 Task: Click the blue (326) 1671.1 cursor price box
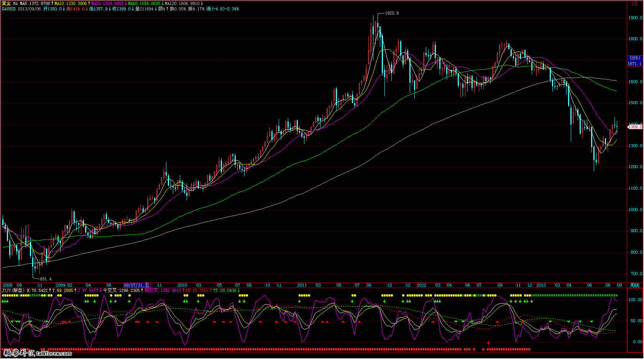(x=635, y=61)
